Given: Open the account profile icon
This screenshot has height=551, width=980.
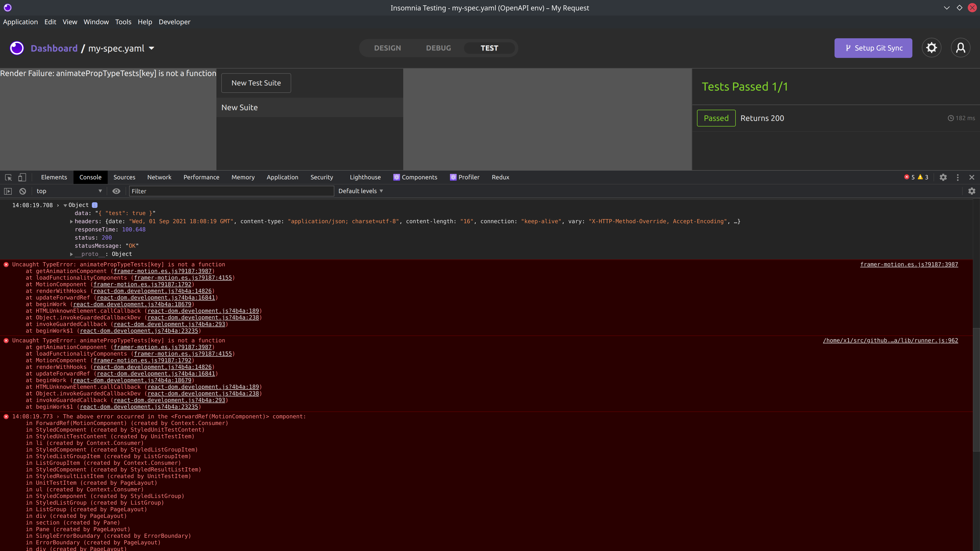Looking at the screenshot, I should click(x=961, y=47).
